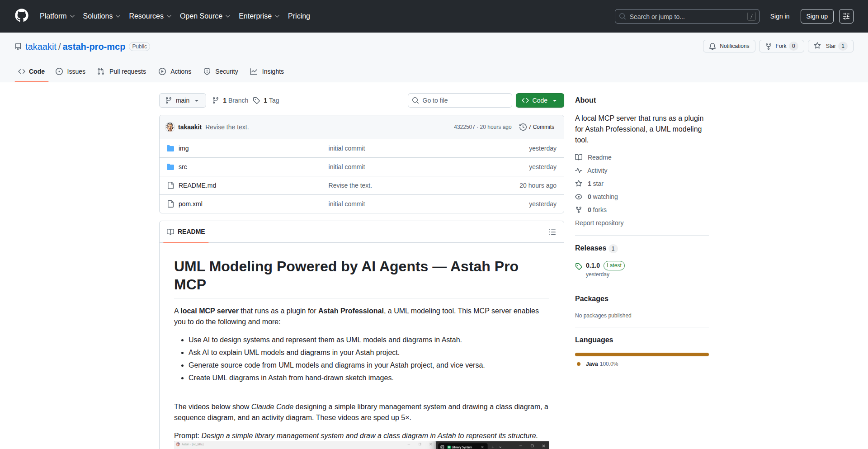Open 'initial commit' message on src row

(347, 167)
